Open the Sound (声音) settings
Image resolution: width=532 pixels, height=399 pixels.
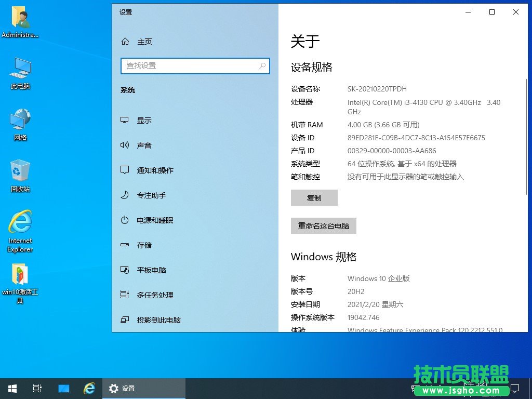[x=144, y=145]
